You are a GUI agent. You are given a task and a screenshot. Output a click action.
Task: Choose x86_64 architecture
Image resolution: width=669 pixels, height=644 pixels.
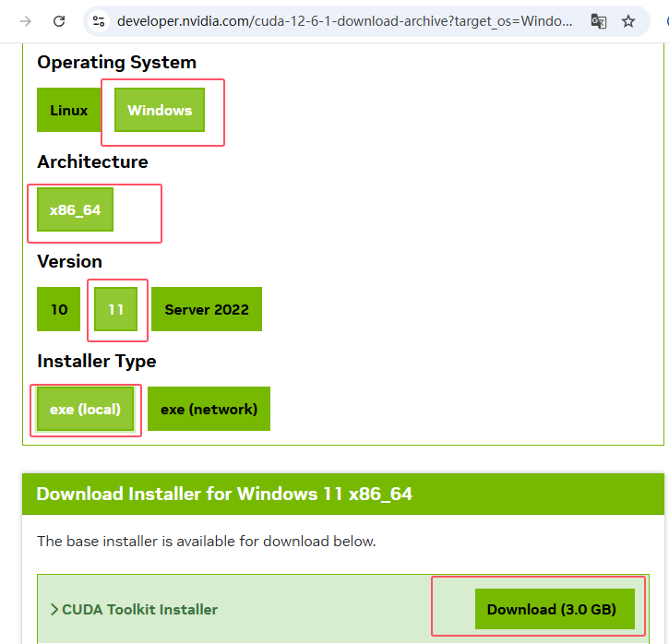75,209
